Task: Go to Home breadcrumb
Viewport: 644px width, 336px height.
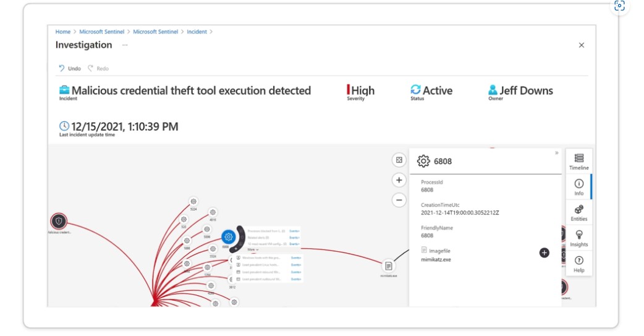Action: tap(63, 32)
